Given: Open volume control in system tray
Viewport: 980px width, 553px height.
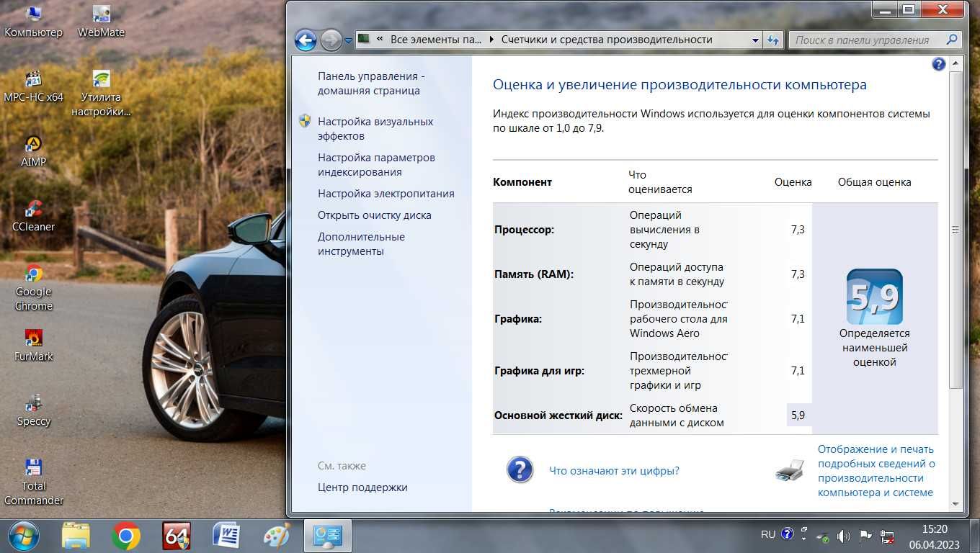Looking at the screenshot, I should [844, 536].
